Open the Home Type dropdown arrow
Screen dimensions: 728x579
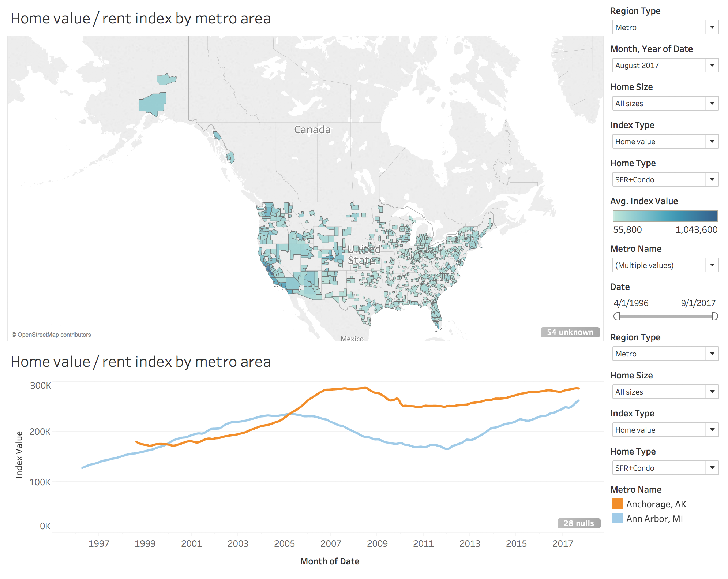tap(712, 179)
